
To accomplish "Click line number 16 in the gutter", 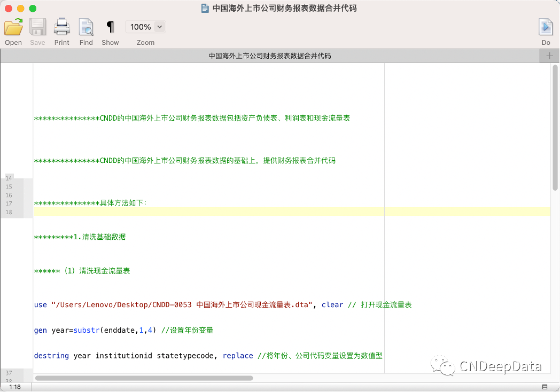I will pyautogui.click(x=9, y=195).
